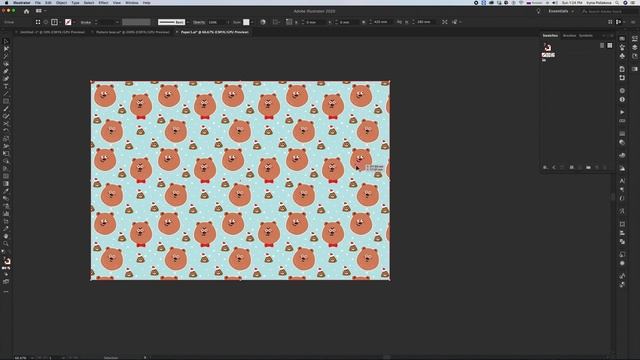This screenshot has width=640, height=360.
Task: Show Swatches panel list view
Action: tap(602, 46)
